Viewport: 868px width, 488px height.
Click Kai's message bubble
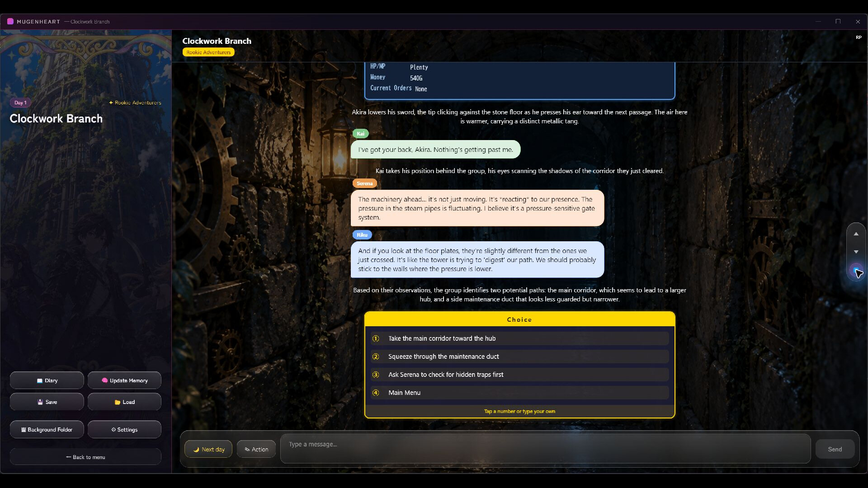click(x=435, y=150)
